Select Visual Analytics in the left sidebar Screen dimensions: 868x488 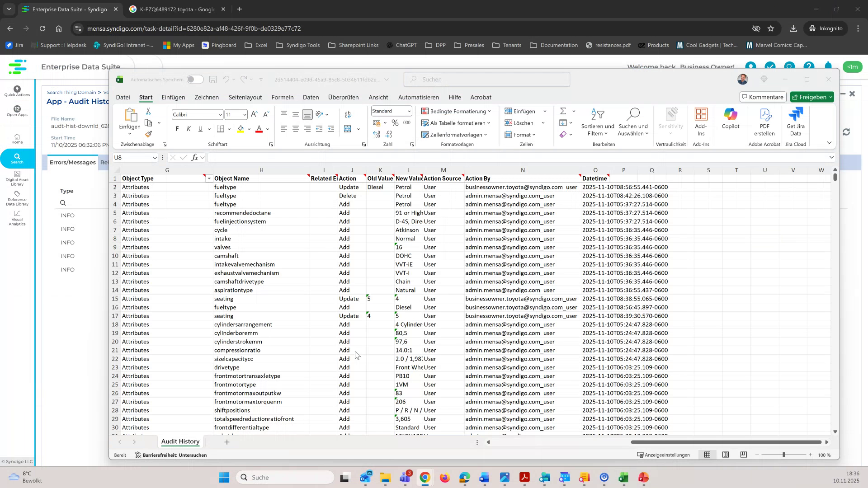17,219
